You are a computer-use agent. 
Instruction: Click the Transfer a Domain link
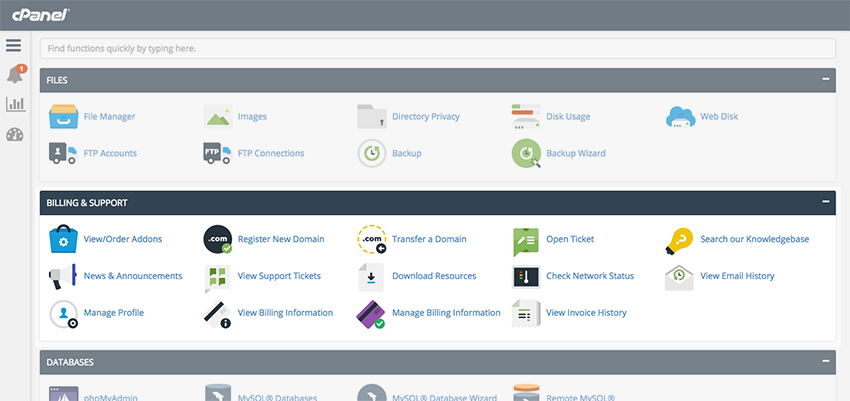click(x=429, y=239)
